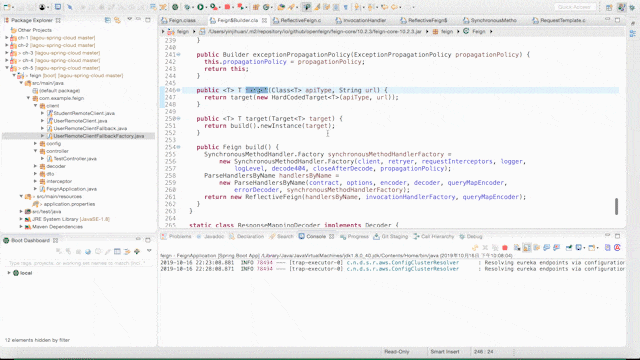Toggle Pin Console icon in the console toolbar
640x360 pixels.
[x=569, y=247]
